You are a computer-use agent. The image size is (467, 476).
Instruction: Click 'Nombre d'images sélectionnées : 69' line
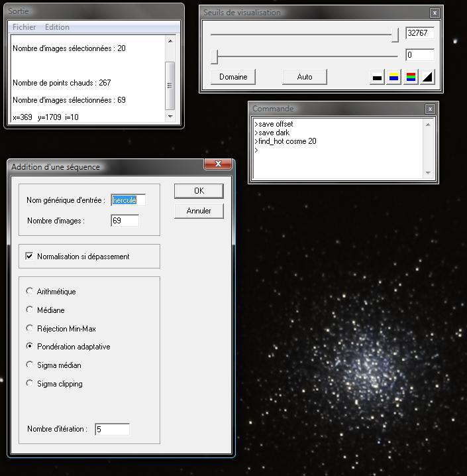pyautogui.click(x=69, y=100)
